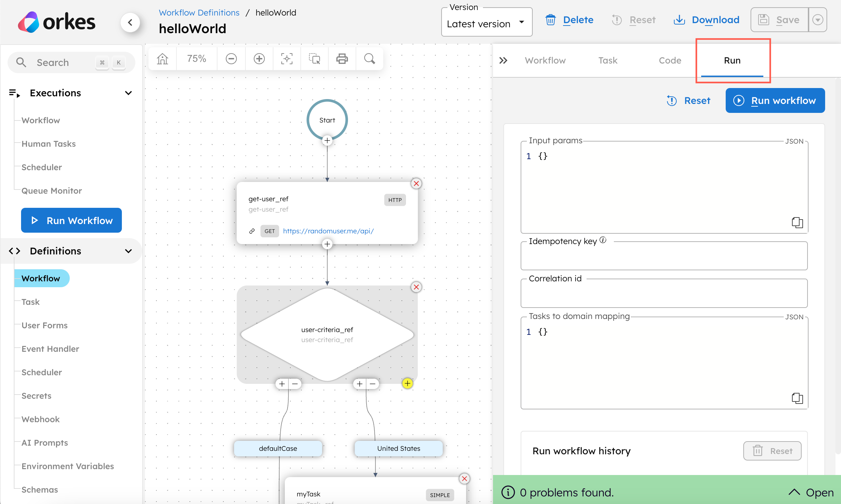Click the sidebar Search field

tap(71, 62)
